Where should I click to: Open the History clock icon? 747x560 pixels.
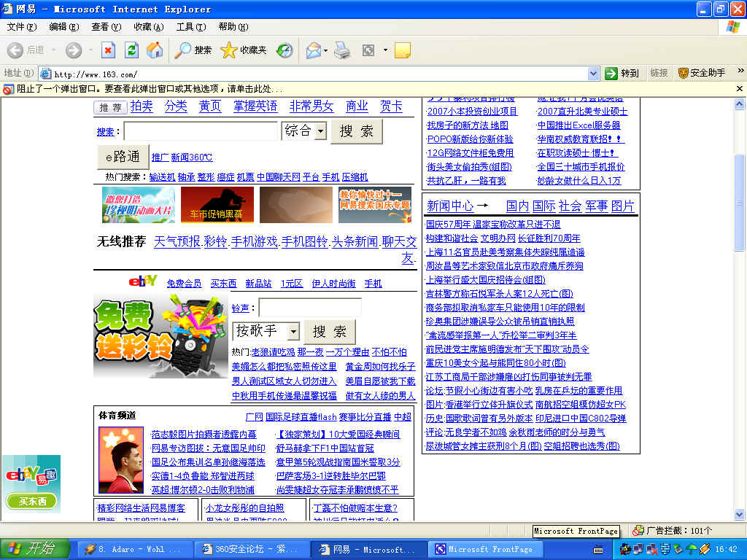coord(285,50)
